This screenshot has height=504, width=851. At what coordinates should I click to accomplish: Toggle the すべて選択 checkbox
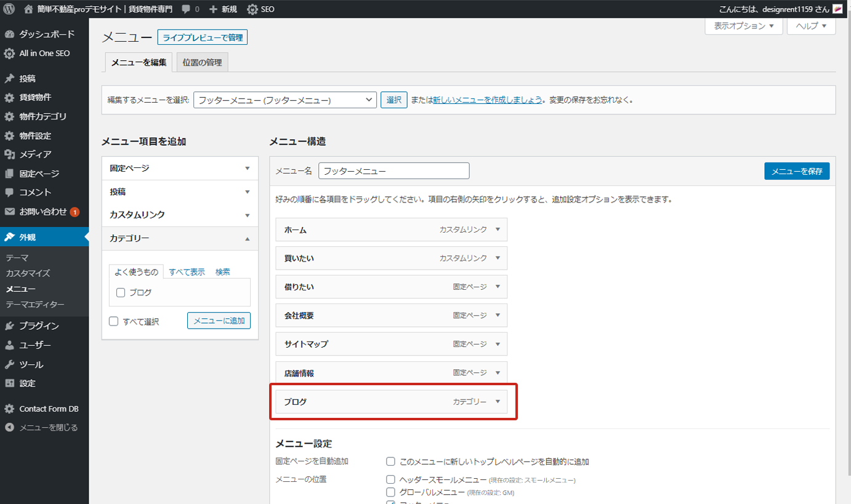click(x=113, y=321)
